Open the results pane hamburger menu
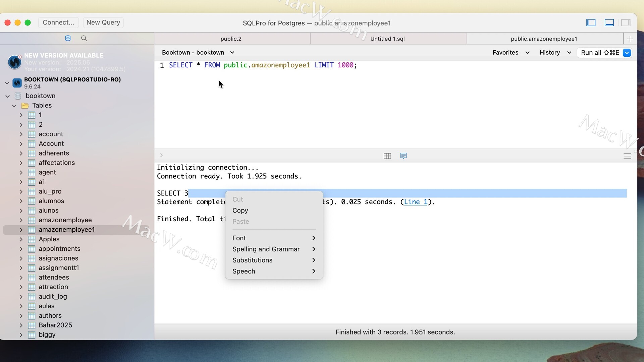This screenshot has height=362, width=644. tap(627, 156)
